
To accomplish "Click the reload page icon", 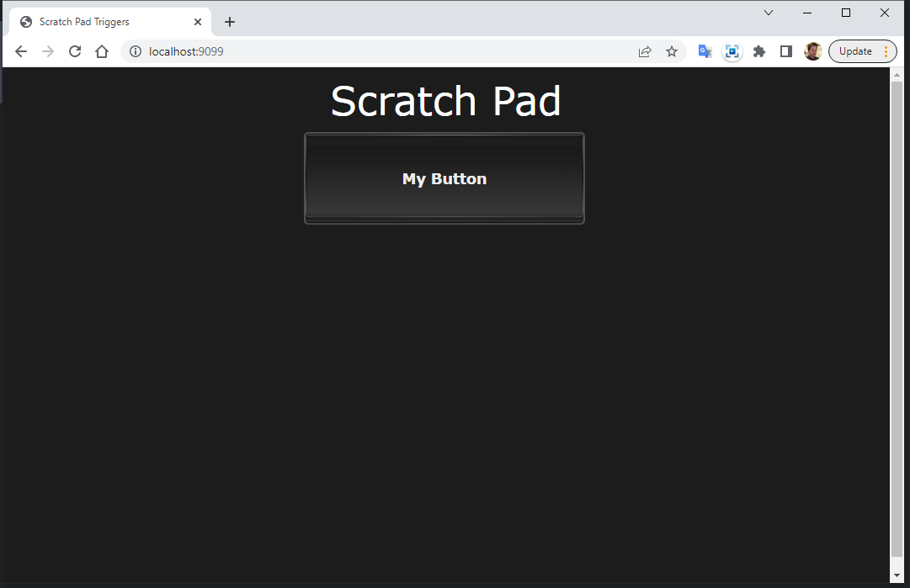I will click(74, 51).
